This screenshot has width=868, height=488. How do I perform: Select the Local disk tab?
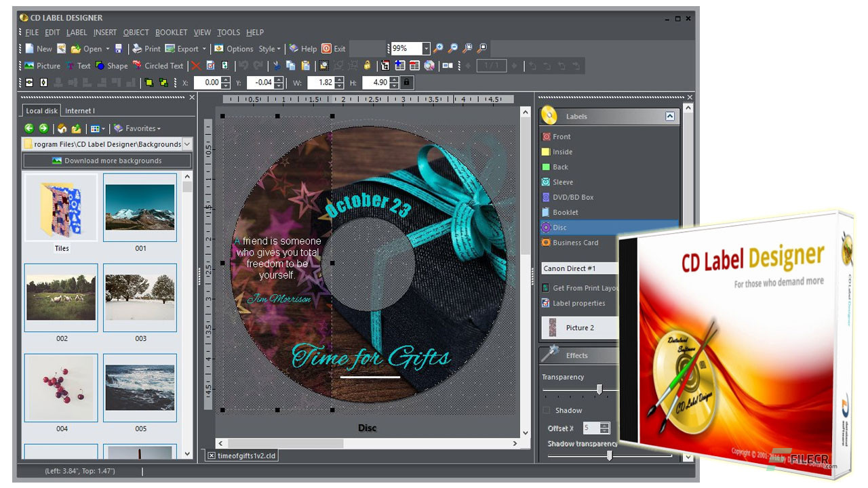[41, 110]
